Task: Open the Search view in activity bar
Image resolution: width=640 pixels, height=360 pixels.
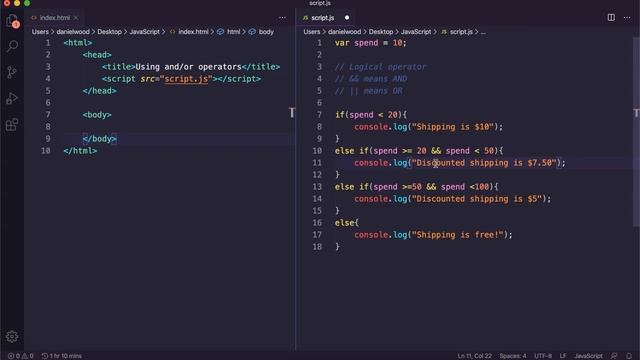Action: pos(12,46)
